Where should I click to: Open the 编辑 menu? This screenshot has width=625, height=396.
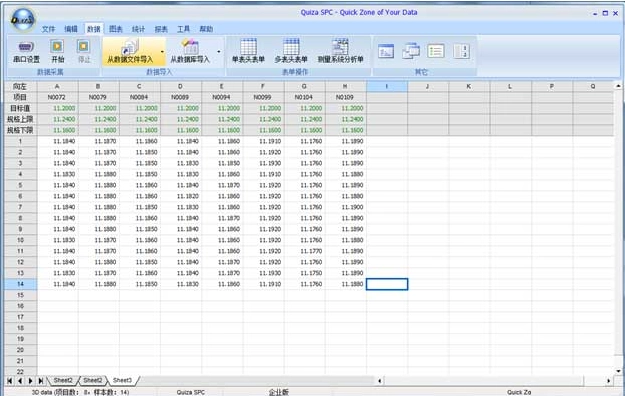[71, 29]
